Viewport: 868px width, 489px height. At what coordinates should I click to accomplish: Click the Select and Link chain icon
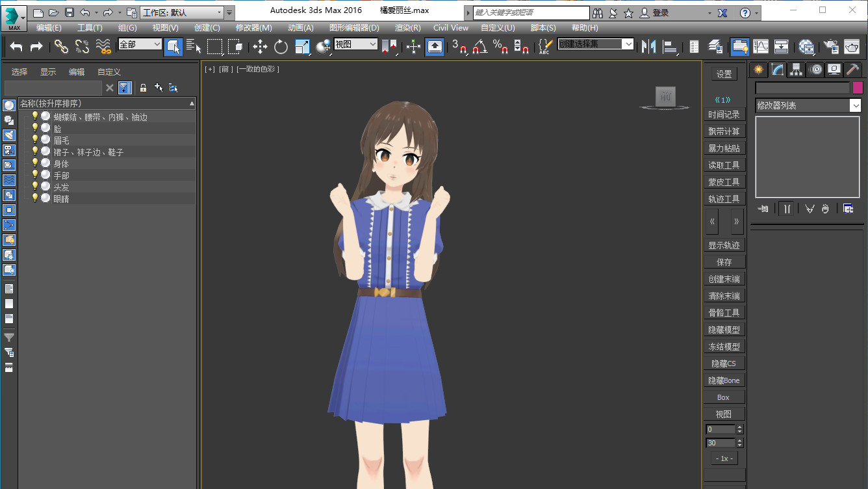[61, 46]
